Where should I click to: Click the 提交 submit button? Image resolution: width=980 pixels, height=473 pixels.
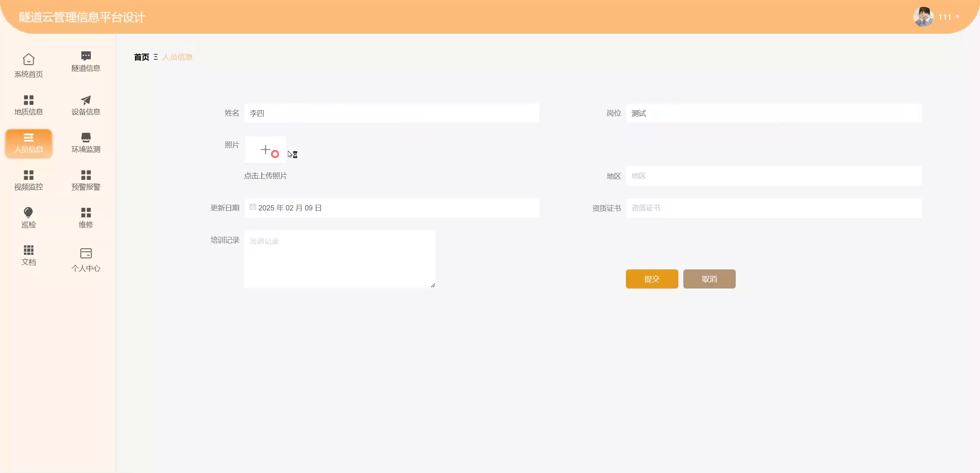(x=652, y=279)
